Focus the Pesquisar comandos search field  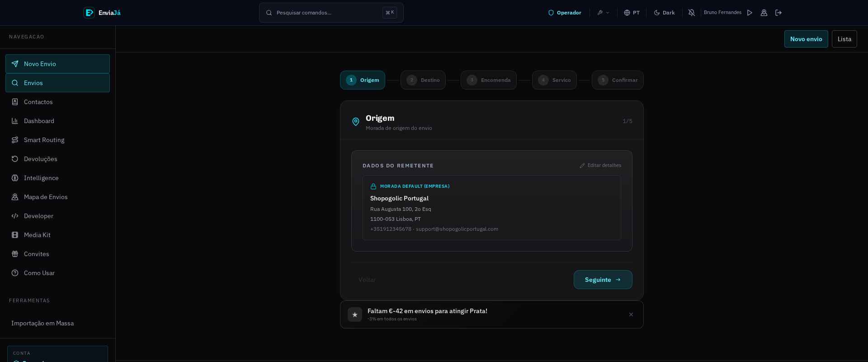[331, 13]
